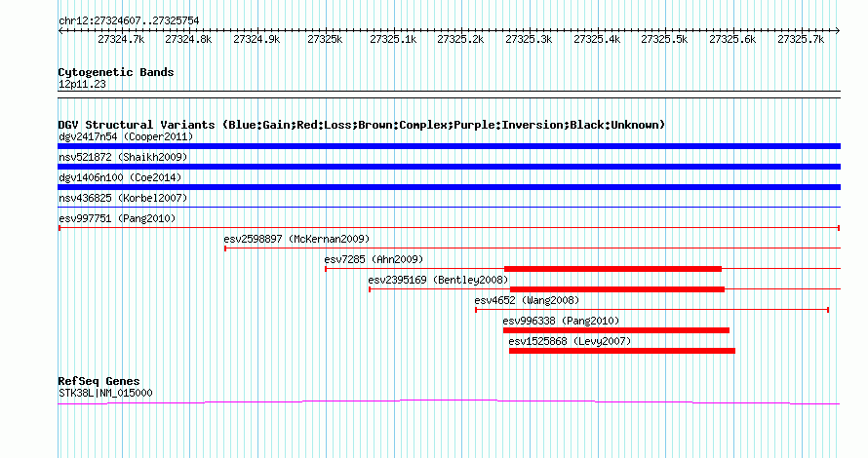Click the STK38L|NM_015000 gene label
868x458 pixels.
click(105, 393)
